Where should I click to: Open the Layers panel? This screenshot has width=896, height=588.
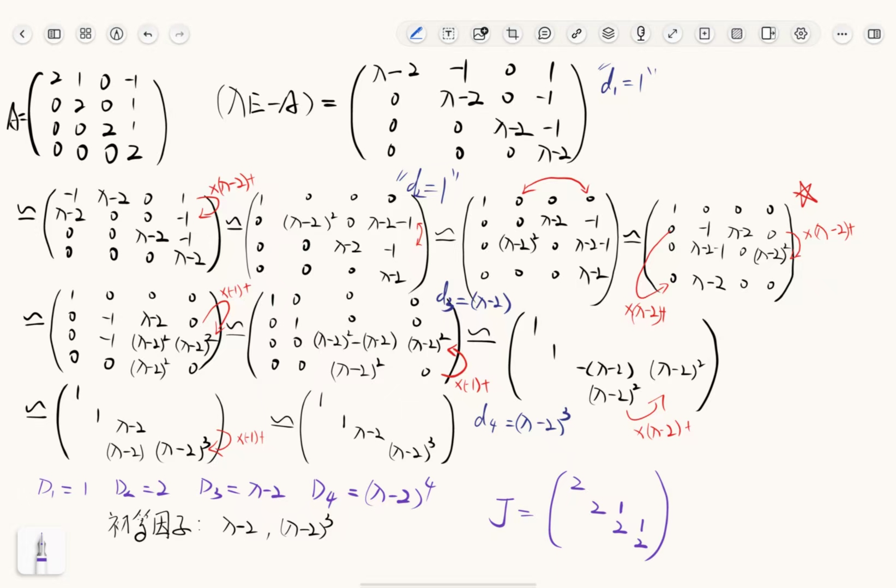[x=609, y=34]
